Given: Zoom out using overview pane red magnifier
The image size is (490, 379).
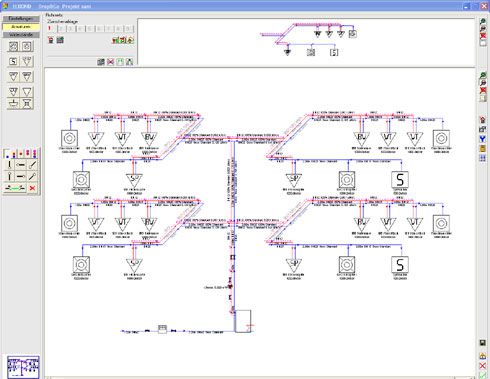Looking at the screenshot, I should point(482,29).
